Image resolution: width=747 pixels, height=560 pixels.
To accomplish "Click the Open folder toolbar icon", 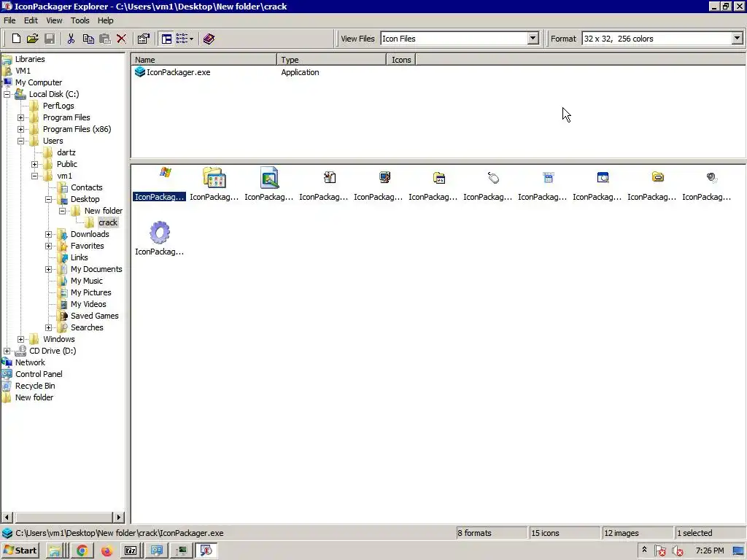I will [x=32, y=39].
